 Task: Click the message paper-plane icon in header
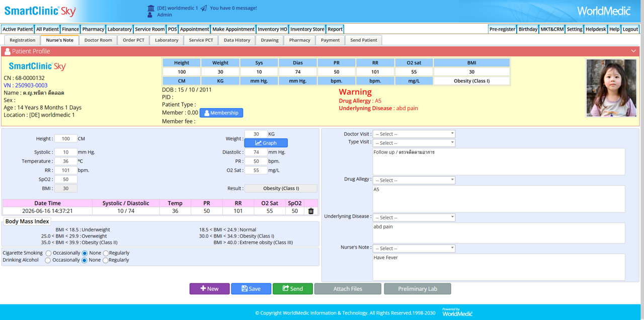click(204, 8)
